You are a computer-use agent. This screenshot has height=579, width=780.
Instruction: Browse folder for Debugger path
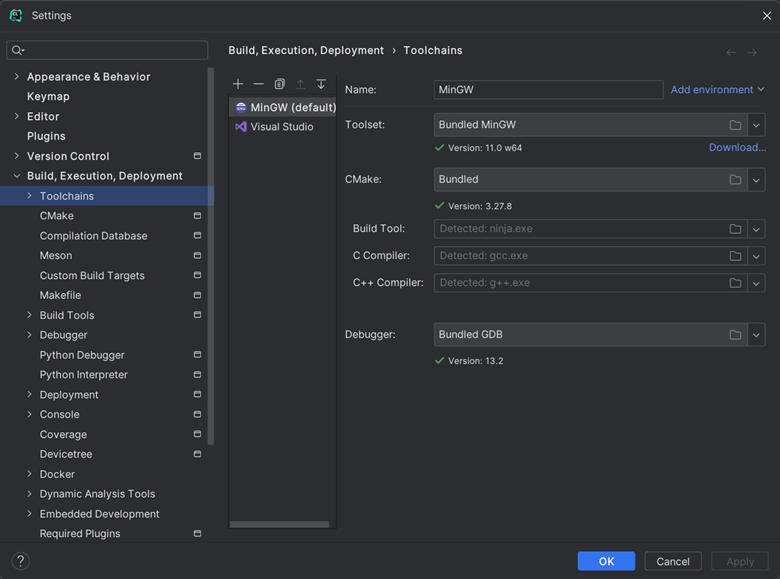[x=735, y=335]
